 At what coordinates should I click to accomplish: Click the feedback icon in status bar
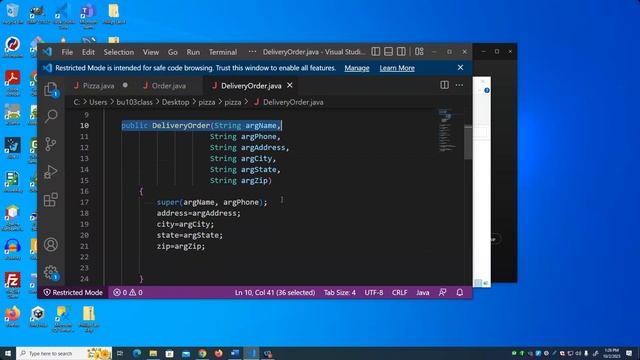click(442, 292)
